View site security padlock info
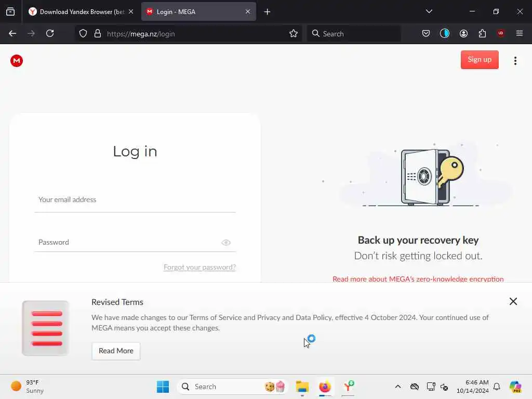This screenshot has height=399, width=532. click(x=97, y=34)
